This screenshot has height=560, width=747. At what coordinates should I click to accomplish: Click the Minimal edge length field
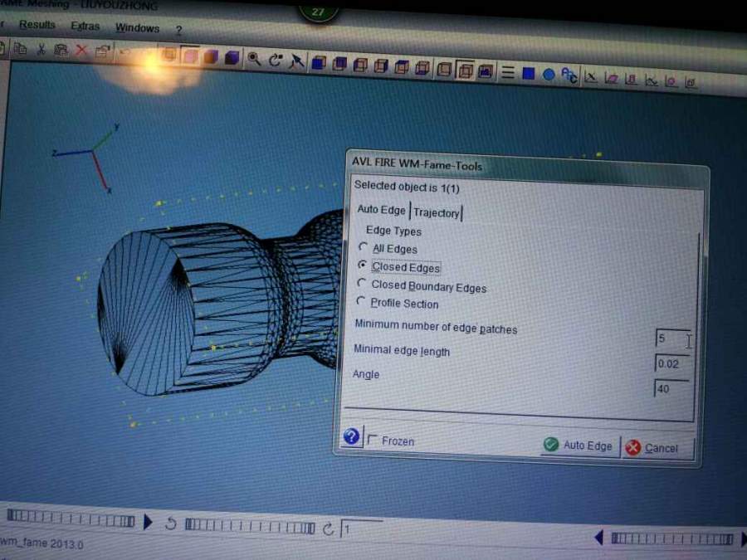pyautogui.click(x=672, y=364)
